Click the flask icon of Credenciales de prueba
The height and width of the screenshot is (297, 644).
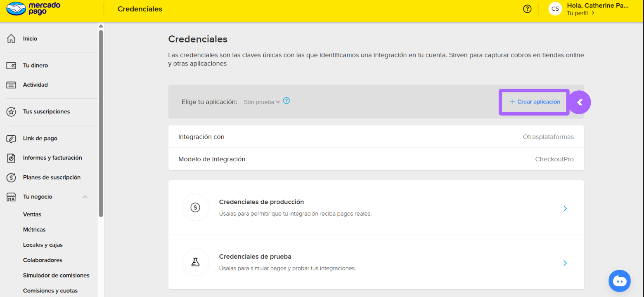click(195, 262)
